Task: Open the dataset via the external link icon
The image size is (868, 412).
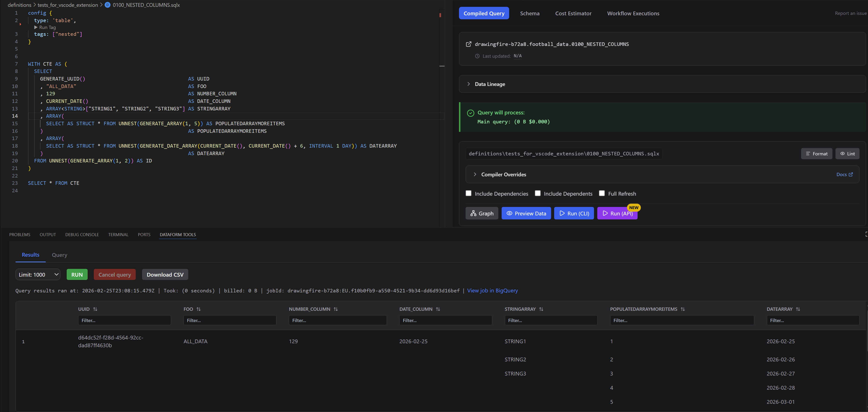Action: [x=468, y=44]
